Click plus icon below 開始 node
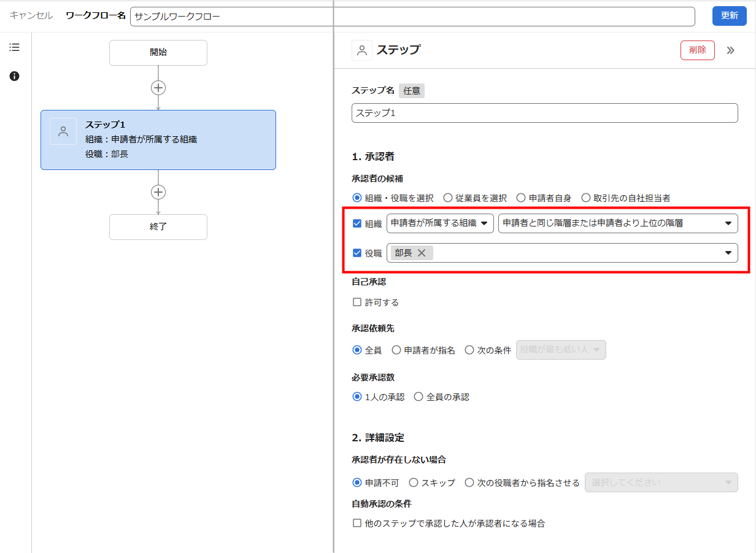 click(158, 88)
